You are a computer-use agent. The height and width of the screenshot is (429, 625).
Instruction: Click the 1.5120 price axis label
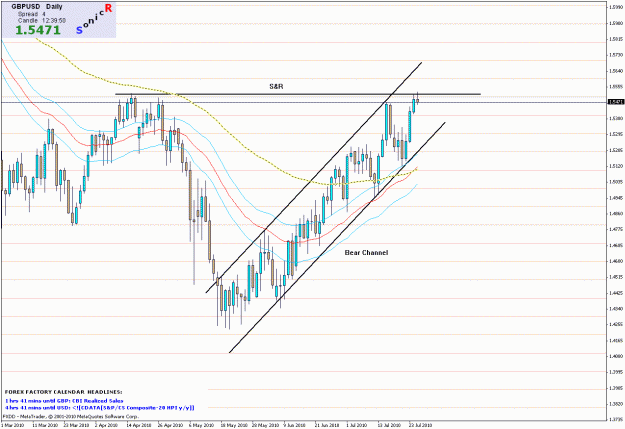tap(616, 166)
